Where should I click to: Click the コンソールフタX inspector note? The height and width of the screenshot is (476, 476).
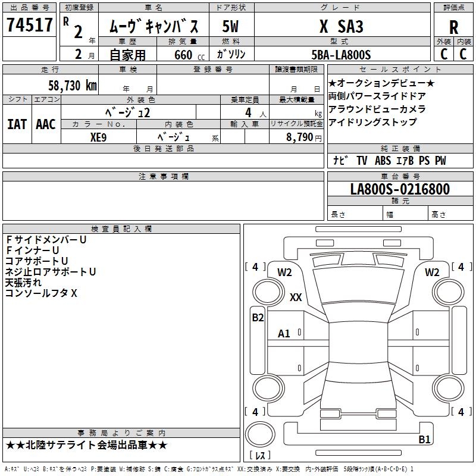(x=41, y=293)
